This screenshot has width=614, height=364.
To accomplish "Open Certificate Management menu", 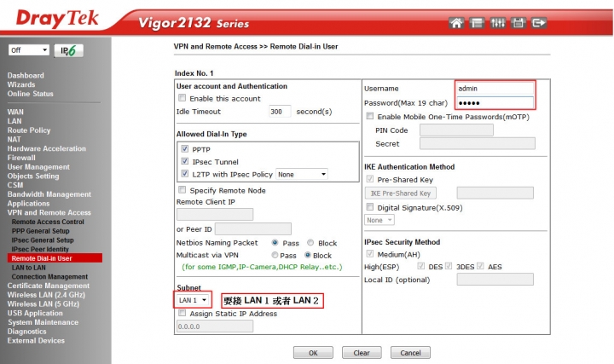I will pyautogui.click(x=48, y=286).
